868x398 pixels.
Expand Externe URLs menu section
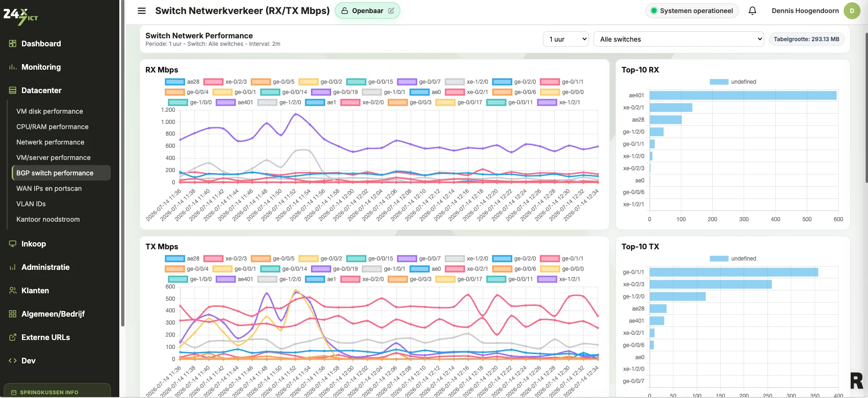[x=46, y=337]
